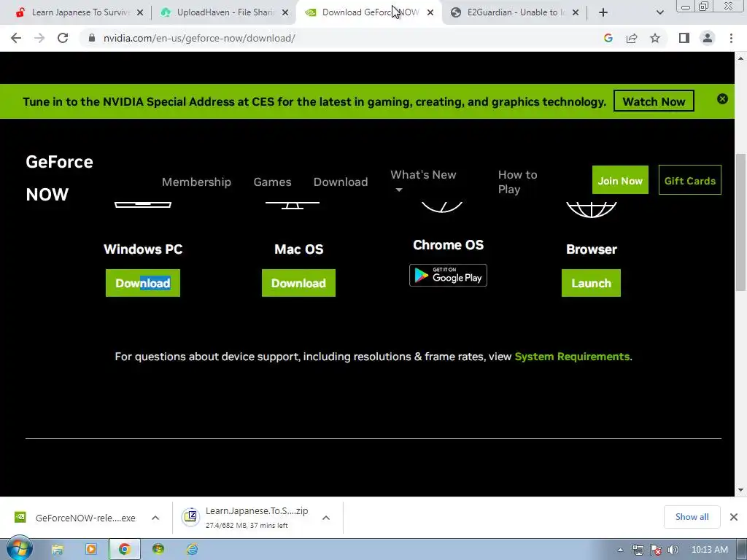Image resolution: width=747 pixels, height=560 pixels.
Task: Click the Gift Cards button
Action: (x=690, y=180)
